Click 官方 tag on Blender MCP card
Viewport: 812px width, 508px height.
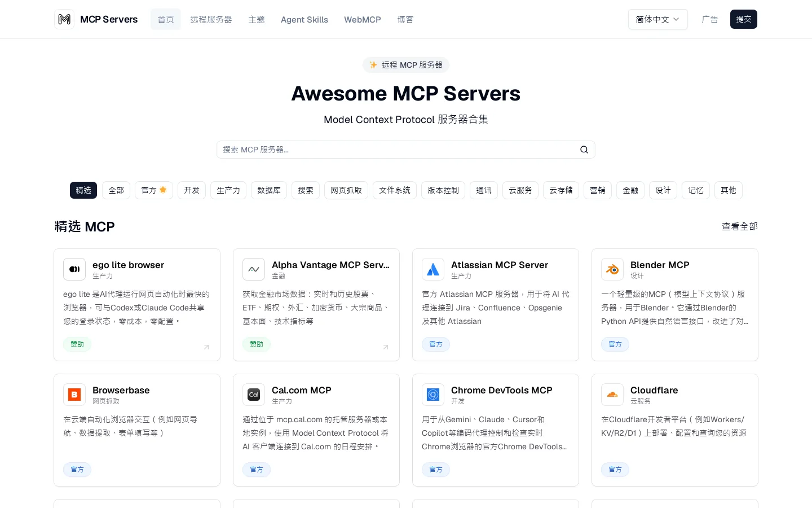click(x=615, y=344)
